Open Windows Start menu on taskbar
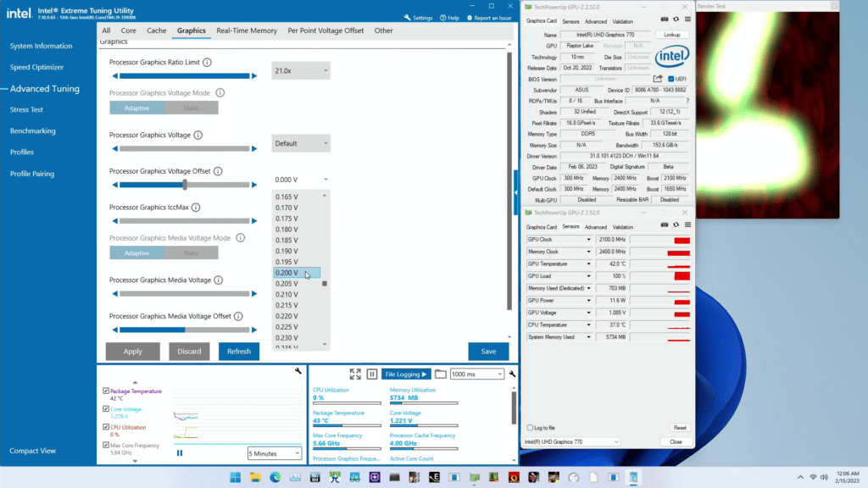 pos(236,478)
